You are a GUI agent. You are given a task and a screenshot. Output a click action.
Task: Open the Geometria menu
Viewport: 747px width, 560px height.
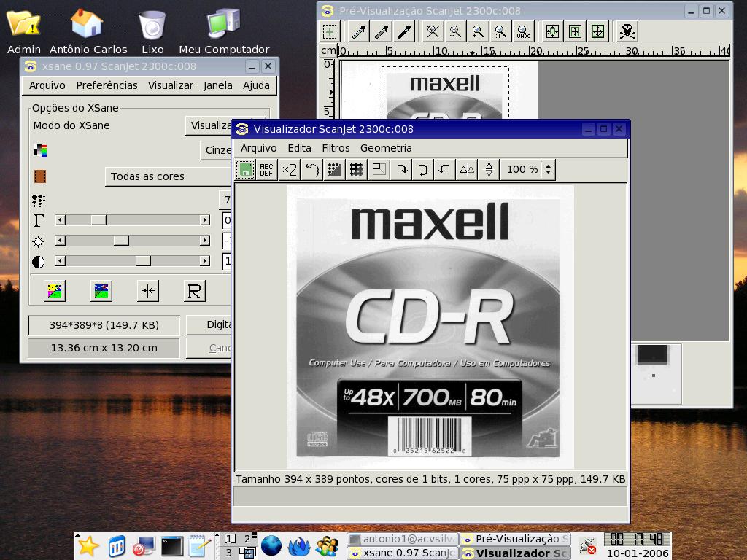[386, 148]
